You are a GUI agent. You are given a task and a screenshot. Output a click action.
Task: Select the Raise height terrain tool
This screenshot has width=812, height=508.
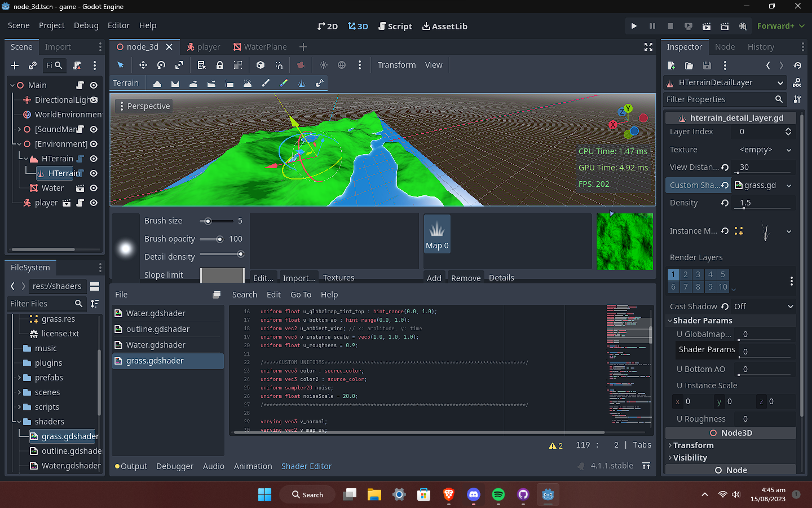157,84
